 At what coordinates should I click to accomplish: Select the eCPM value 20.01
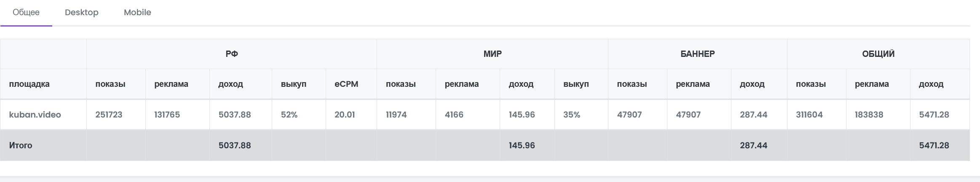click(x=345, y=115)
